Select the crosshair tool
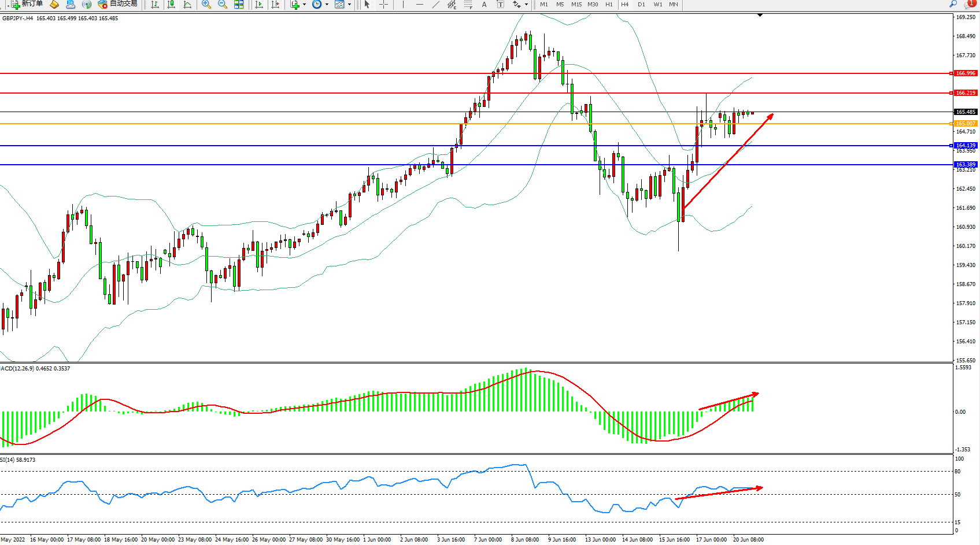The width and height of the screenshot is (980, 545). click(383, 5)
